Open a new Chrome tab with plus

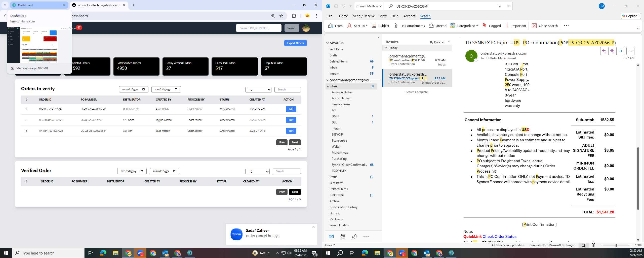[133, 5]
